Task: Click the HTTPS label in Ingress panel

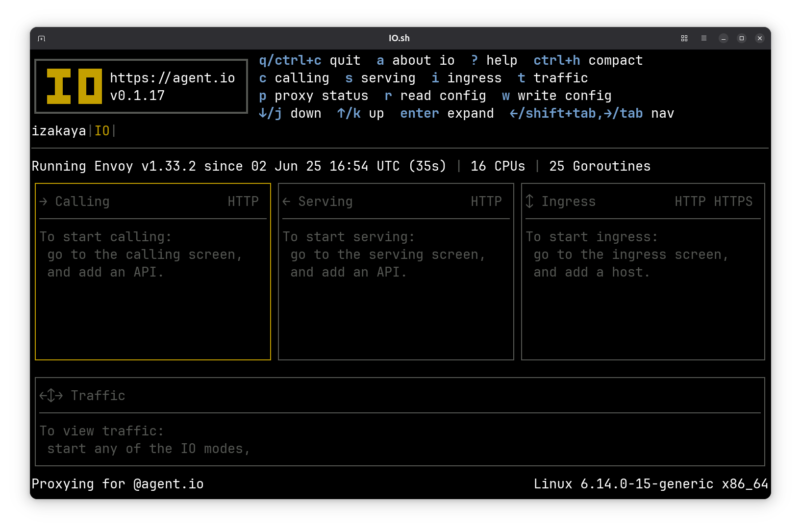Action: click(733, 202)
